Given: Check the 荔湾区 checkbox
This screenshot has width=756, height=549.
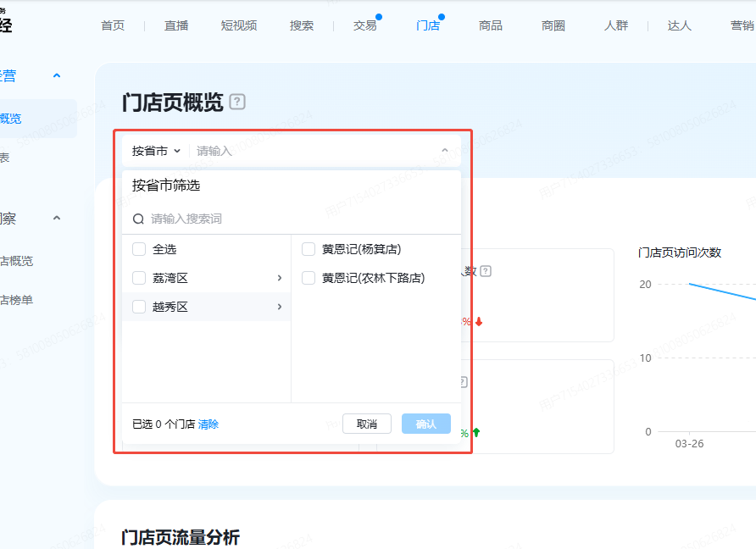Looking at the screenshot, I should click(x=139, y=278).
